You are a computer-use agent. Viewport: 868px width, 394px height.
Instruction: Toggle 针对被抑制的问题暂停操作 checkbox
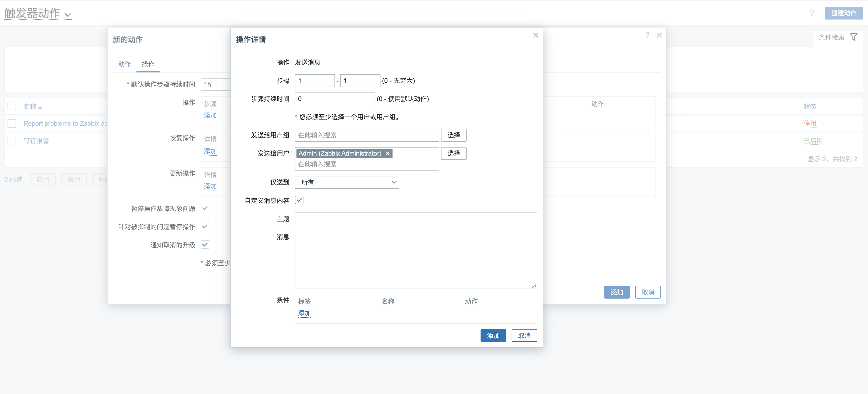205,226
